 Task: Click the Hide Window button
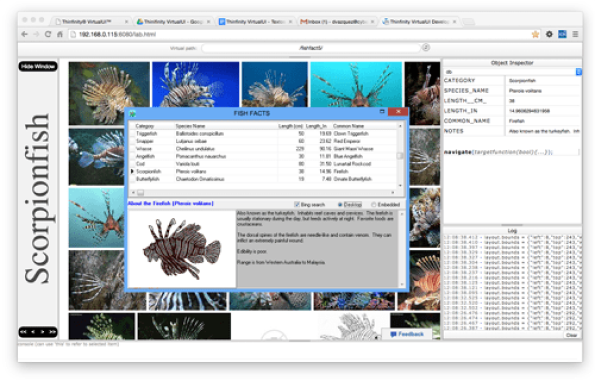coord(38,66)
